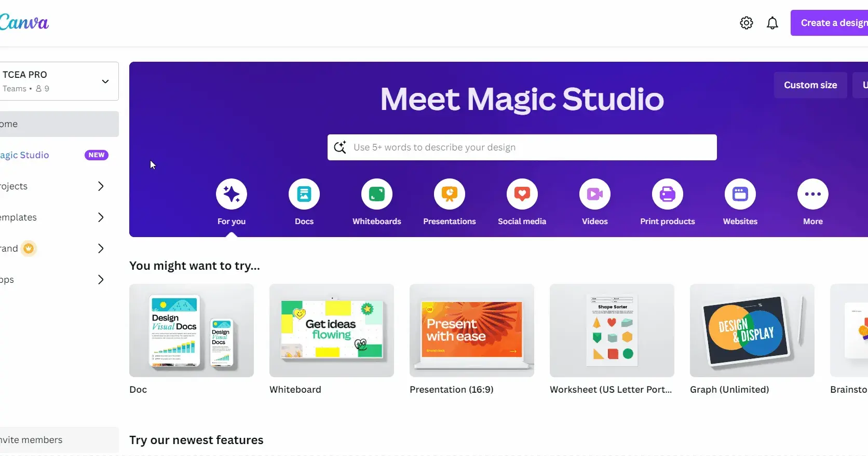Go to Home in the sidebar
Image resolution: width=868 pixels, height=456 pixels.
[59, 124]
